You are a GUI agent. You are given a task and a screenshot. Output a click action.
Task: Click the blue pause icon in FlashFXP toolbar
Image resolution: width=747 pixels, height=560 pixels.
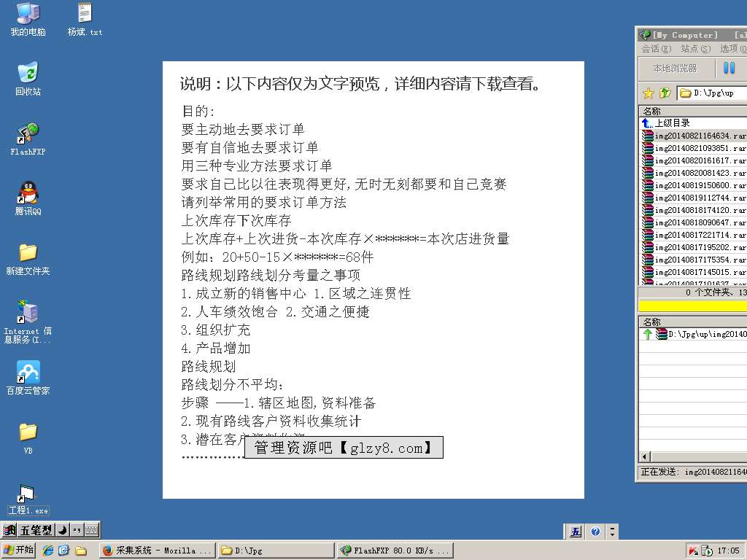(729, 68)
